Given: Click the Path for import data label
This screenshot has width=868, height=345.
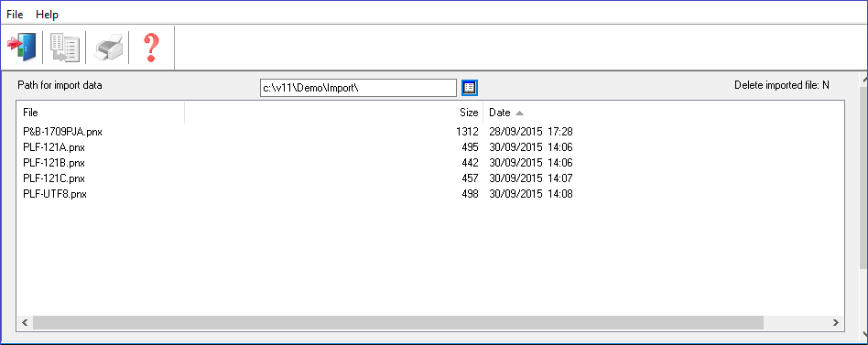Looking at the screenshot, I should coord(60,85).
